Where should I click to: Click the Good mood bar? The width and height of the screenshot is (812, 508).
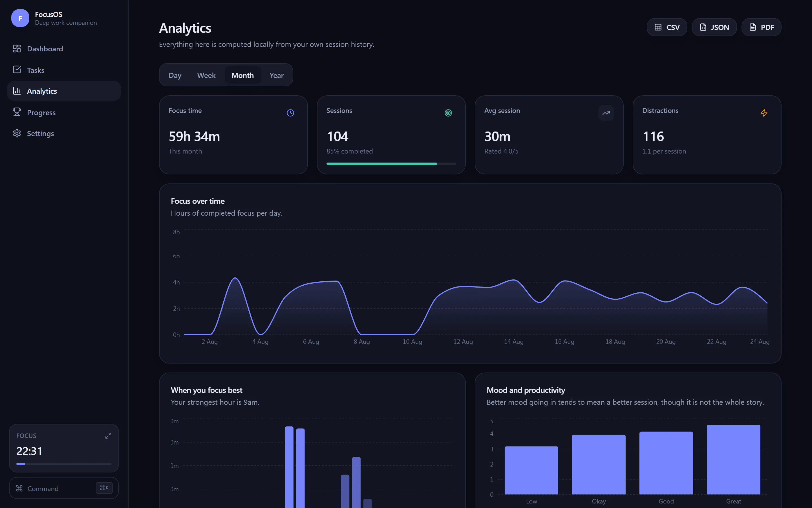click(x=666, y=463)
